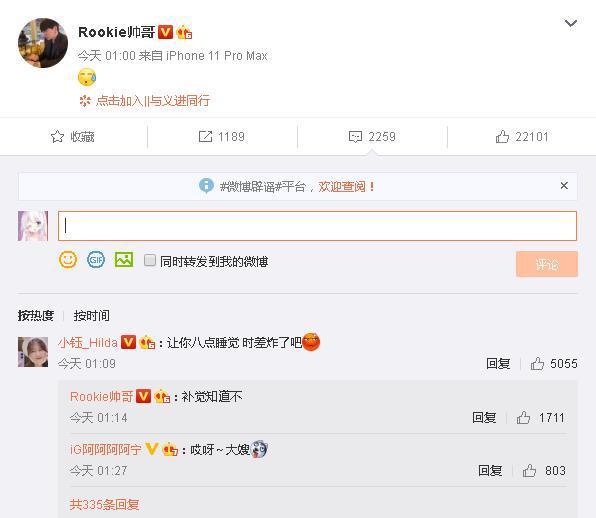Dismiss the 微博辟谣 notice banner
The width and height of the screenshot is (596, 518).
564,185
